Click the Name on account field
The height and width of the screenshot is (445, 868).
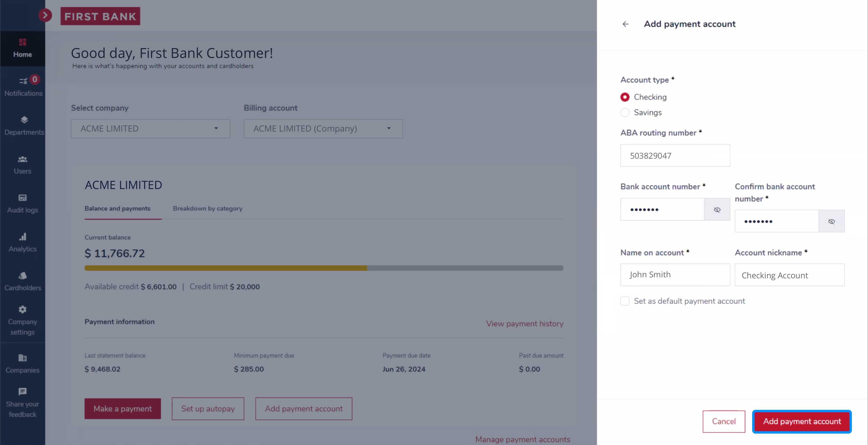[x=675, y=275]
